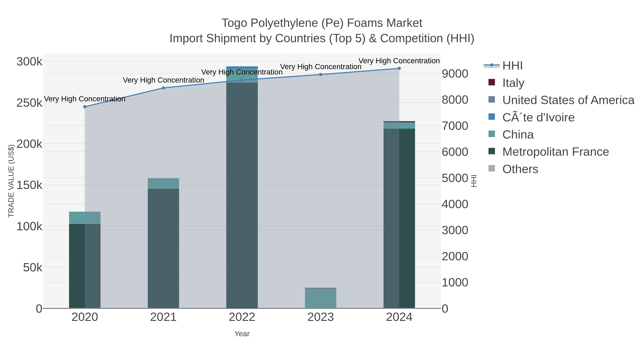This screenshot has width=644, height=362.
Task: Click the chart title Togo Polyethylene Foams Market
Action: click(322, 23)
